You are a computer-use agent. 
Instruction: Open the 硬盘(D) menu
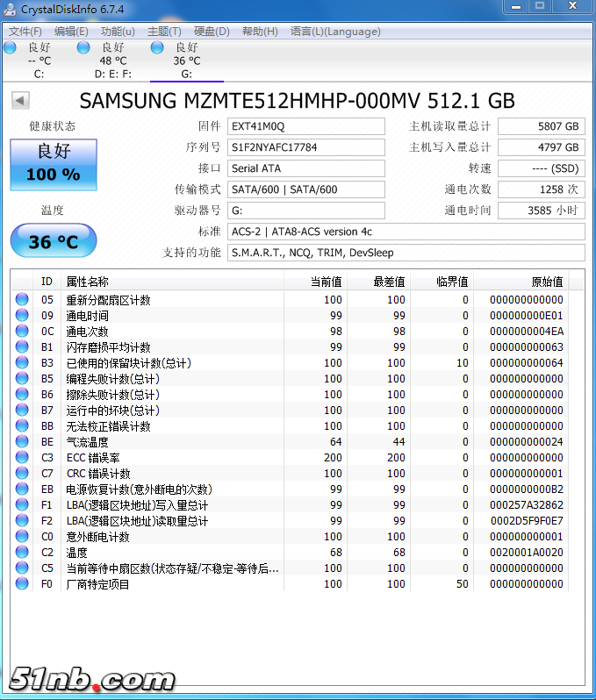point(212,32)
